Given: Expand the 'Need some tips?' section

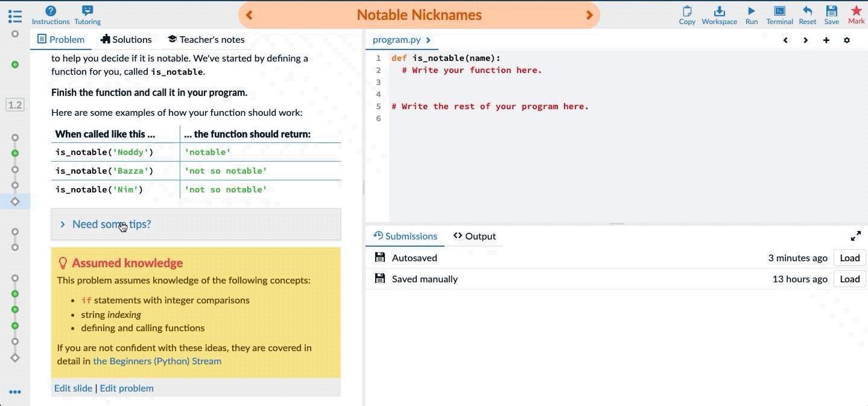Looking at the screenshot, I should (111, 224).
